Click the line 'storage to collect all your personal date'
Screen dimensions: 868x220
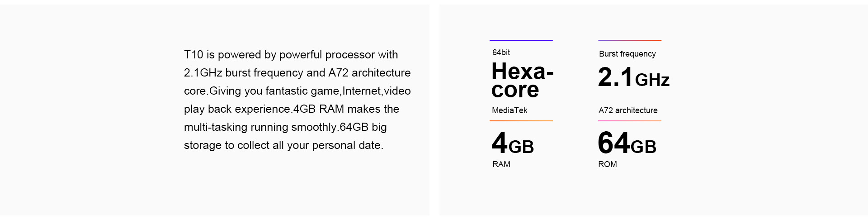coord(283,146)
